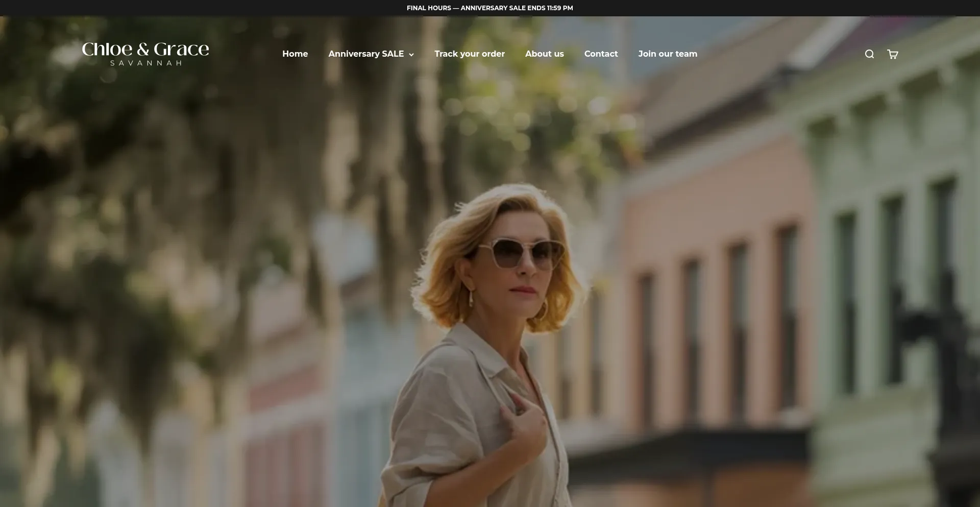Open the search magnifier icon
The width and height of the screenshot is (980, 507).
(x=869, y=54)
